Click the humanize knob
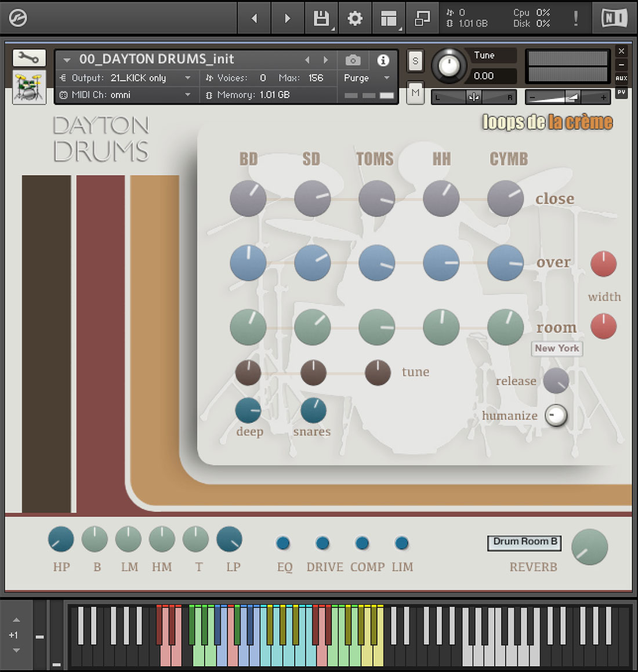Viewport: 638px width, 672px height. point(556,415)
